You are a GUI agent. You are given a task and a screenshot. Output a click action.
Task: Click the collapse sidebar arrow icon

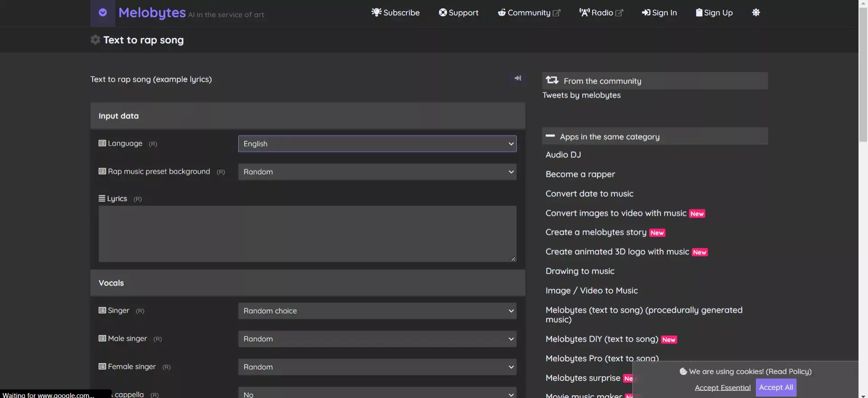coord(518,78)
